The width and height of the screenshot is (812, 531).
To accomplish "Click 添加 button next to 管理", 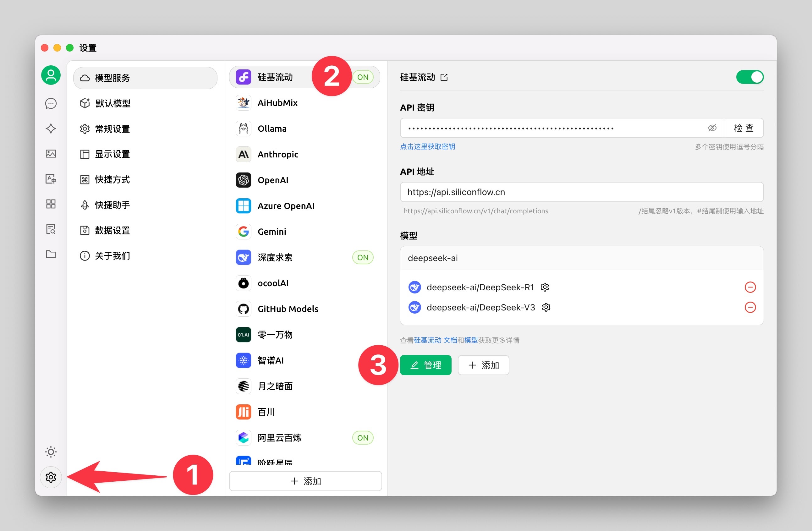I will (x=483, y=365).
